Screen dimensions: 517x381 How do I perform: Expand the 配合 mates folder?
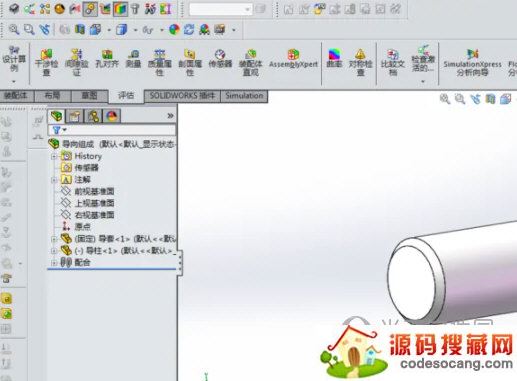[54, 263]
